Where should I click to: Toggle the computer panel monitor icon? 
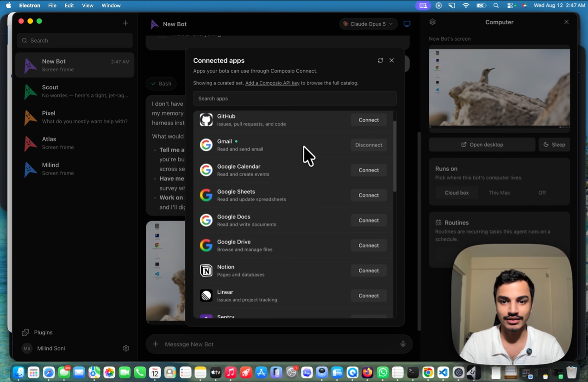point(407,24)
